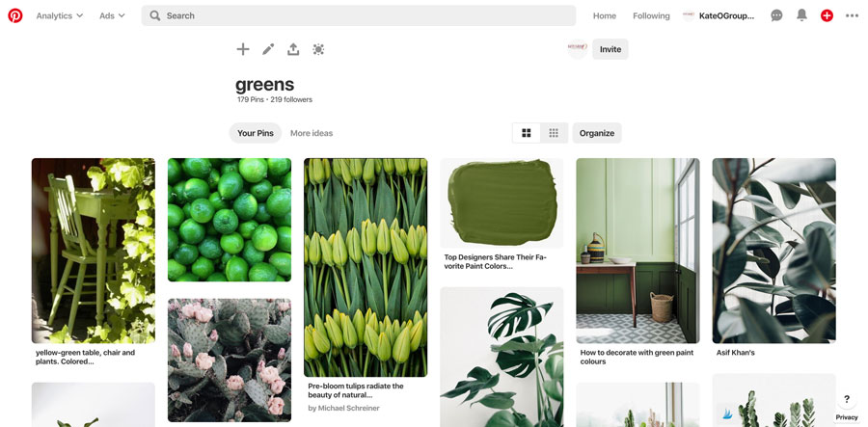Add a new pin with plus icon
868x427 pixels.
[x=243, y=49]
